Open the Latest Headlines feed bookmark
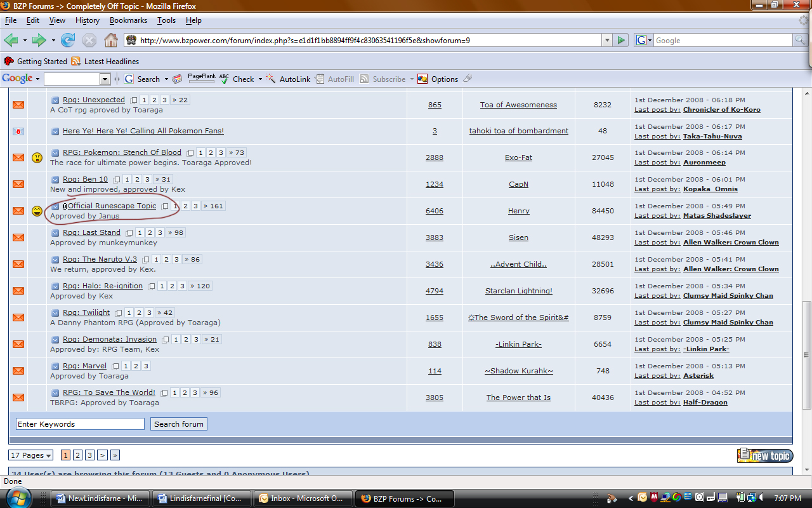This screenshot has height=508, width=812. (105, 62)
